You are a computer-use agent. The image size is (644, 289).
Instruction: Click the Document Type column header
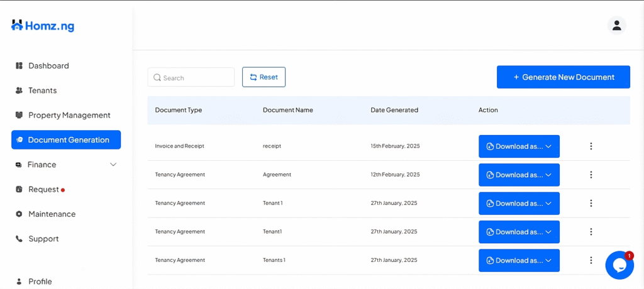click(178, 110)
